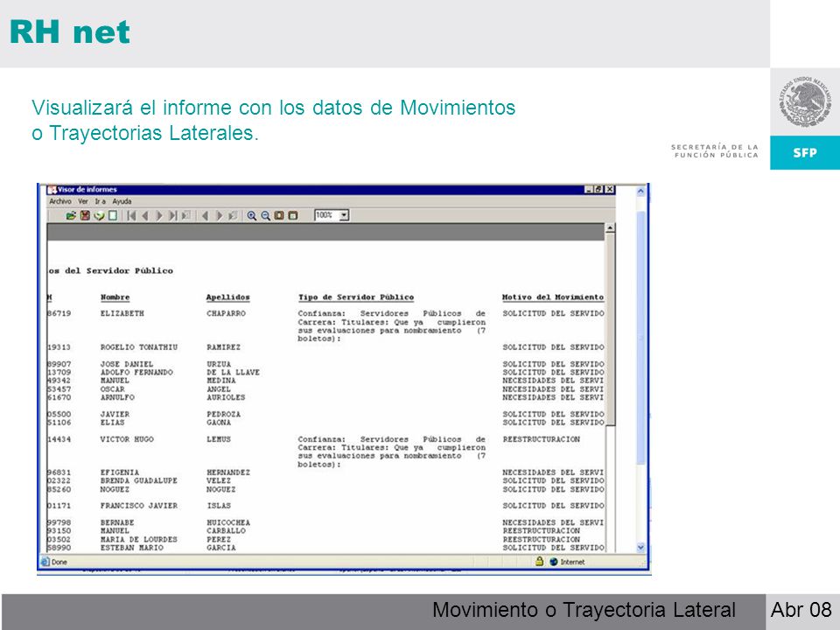Click the back history arrow before zoom icons

click(x=205, y=215)
